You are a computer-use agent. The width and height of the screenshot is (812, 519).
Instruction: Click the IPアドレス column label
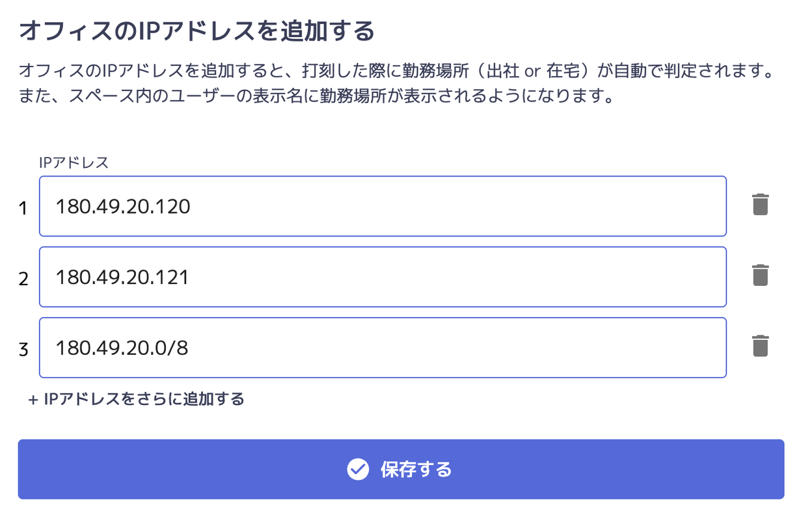point(74,163)
